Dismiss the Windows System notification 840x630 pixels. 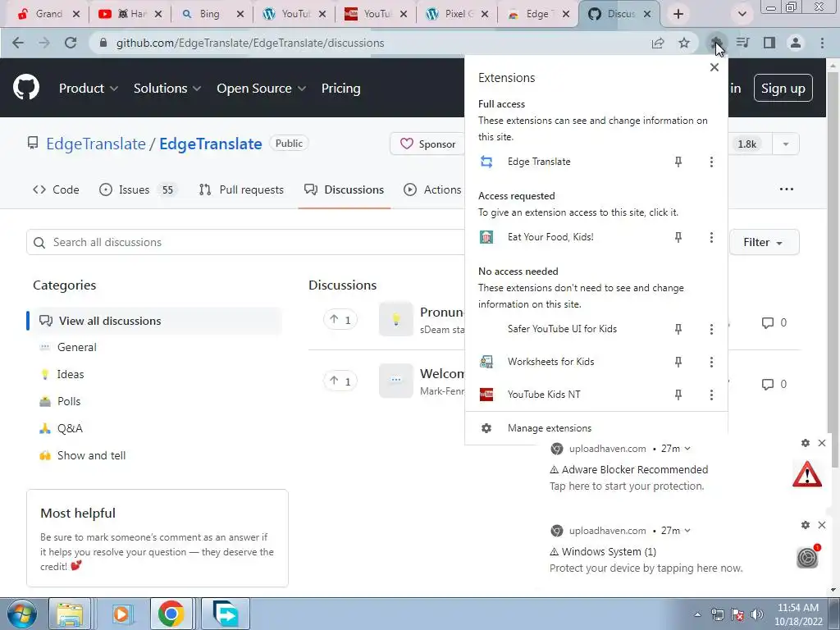822,525
